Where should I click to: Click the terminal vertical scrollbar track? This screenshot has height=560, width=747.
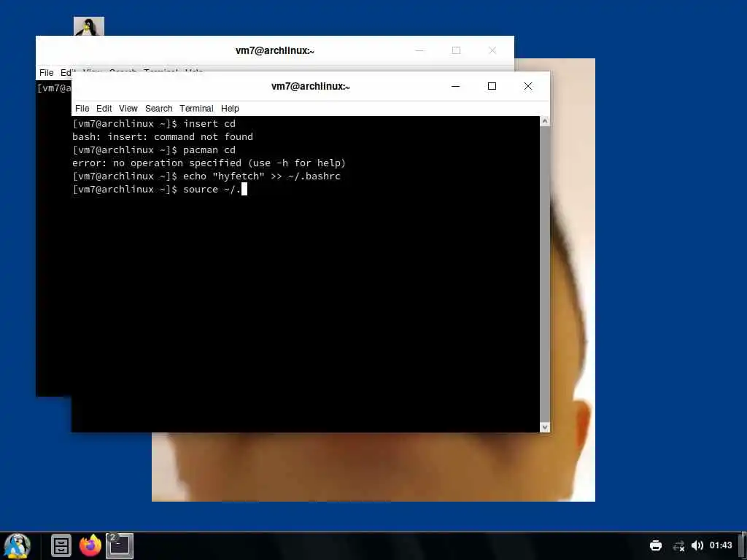(x=545, y=274)
